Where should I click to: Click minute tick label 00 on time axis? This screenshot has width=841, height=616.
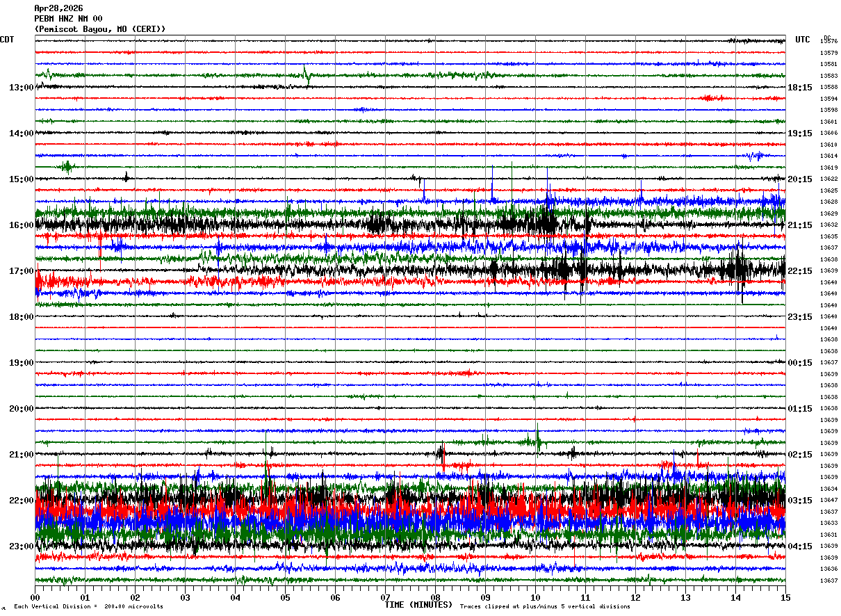(x=35, y=598)
